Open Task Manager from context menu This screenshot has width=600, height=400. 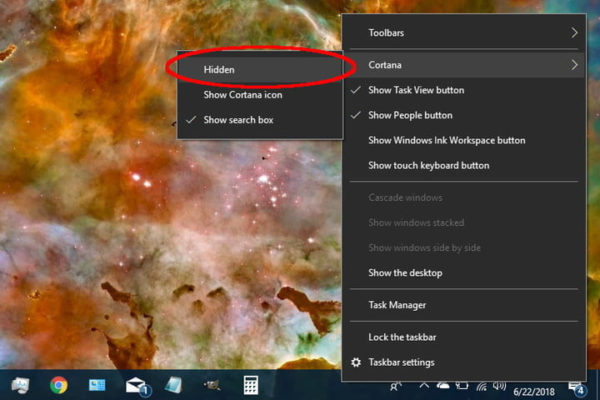coord(464,305)
